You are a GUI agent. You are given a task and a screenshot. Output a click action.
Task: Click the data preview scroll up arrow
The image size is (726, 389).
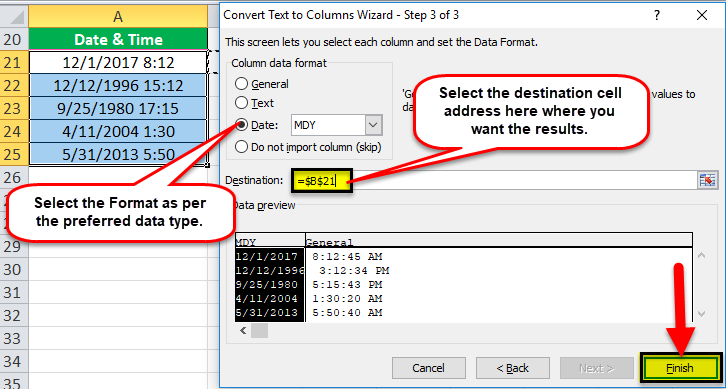coord(701,255)
